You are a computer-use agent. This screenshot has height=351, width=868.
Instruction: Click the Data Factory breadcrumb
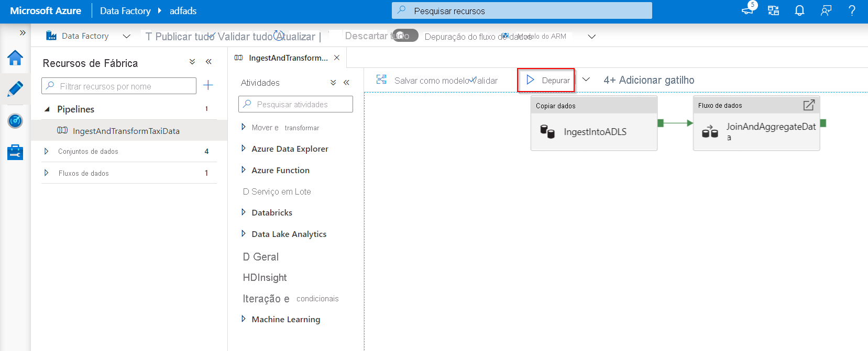click(x=125, y=10)
